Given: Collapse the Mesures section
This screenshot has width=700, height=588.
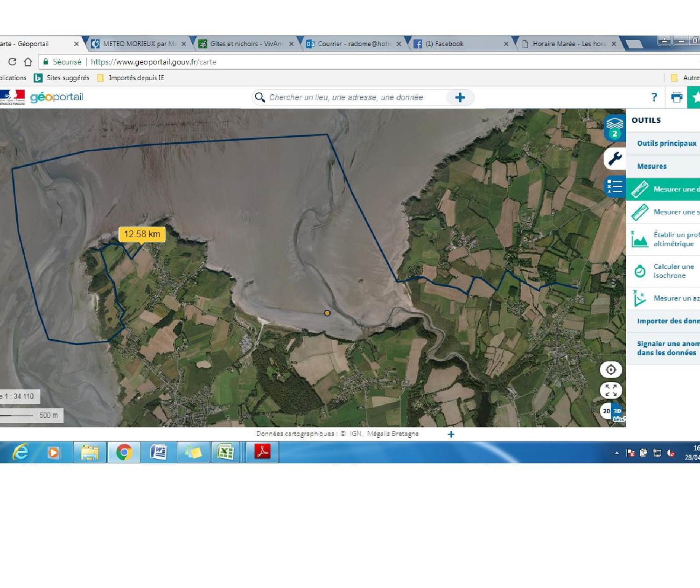Looking at the screenshot, I should coord(652,167).
